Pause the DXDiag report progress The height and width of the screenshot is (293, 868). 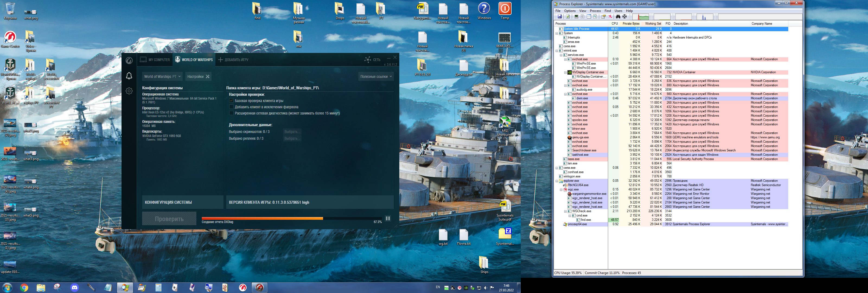(x=388, y=218)
